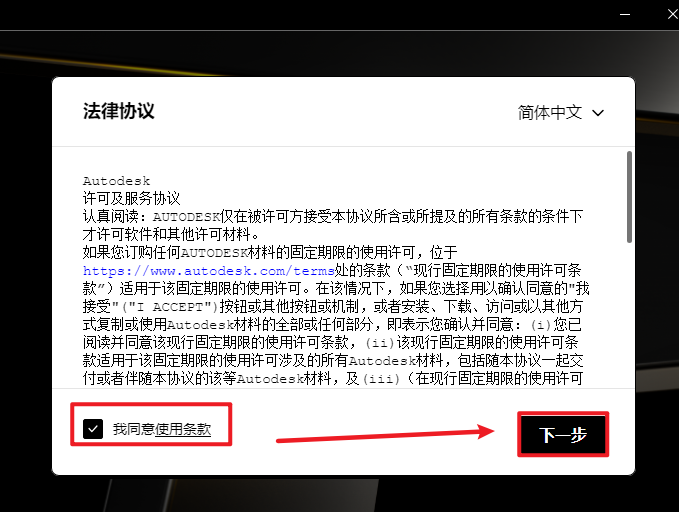
Task: Open the www.autodesk.com/terms hyperlink
Action: tap(188, 270)
